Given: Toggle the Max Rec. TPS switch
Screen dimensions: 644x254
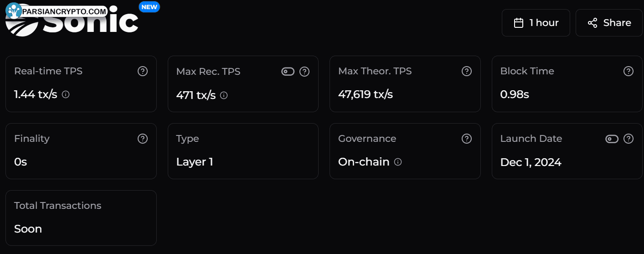Looking at the screenshot, I should pos(288,72).
